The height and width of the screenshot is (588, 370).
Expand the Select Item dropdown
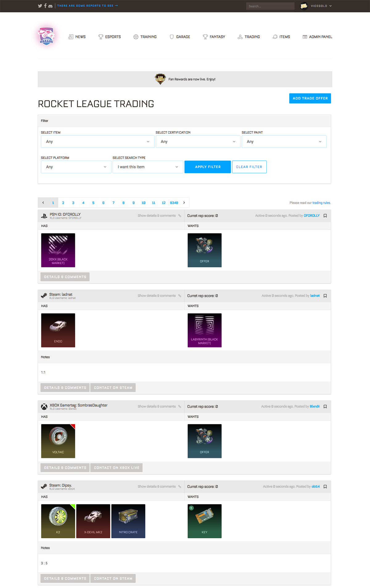97,142
